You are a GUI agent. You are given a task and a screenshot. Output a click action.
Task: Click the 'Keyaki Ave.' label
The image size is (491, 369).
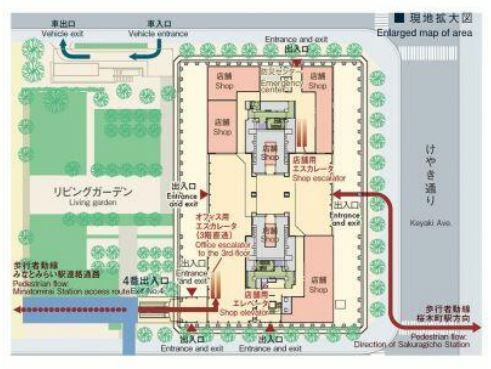point(430,223)
